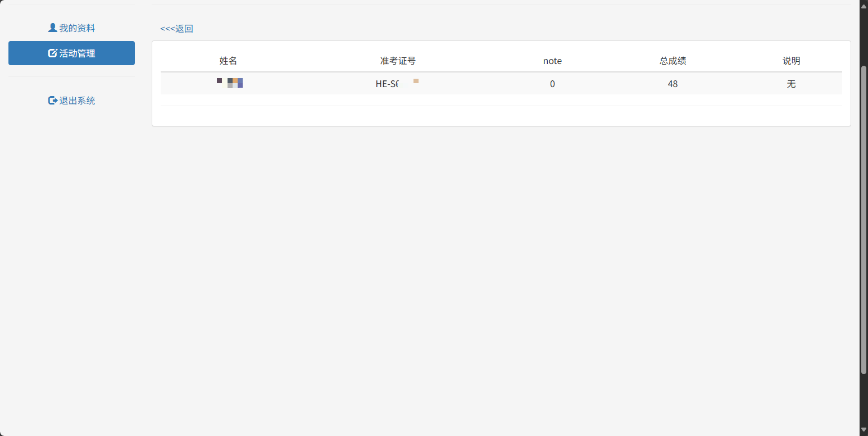Go back via the <<<返回 link
The height and width of the screenshot is (436, 868).
pyautogui.click(x=176, y=29)
